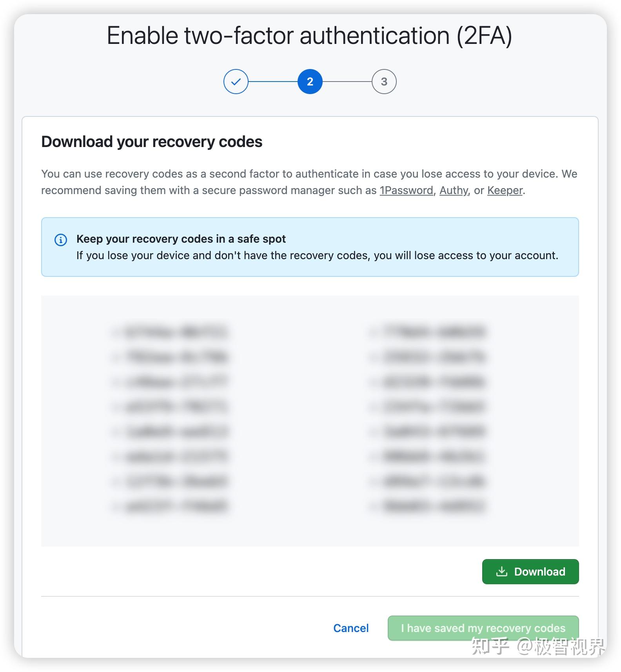Click the completed step one checkmark
The image size is (621, 672).
tap(236, 82)
